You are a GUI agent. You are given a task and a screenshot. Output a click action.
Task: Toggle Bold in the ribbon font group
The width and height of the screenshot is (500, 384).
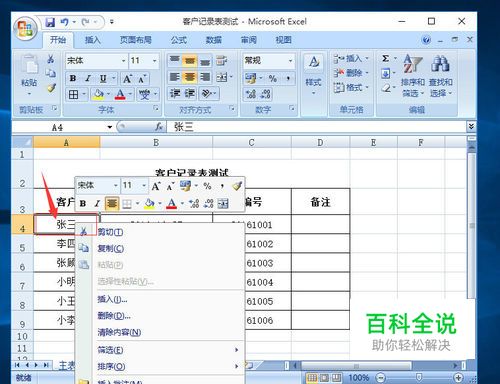pyautogui.click(x=73, y=78)
